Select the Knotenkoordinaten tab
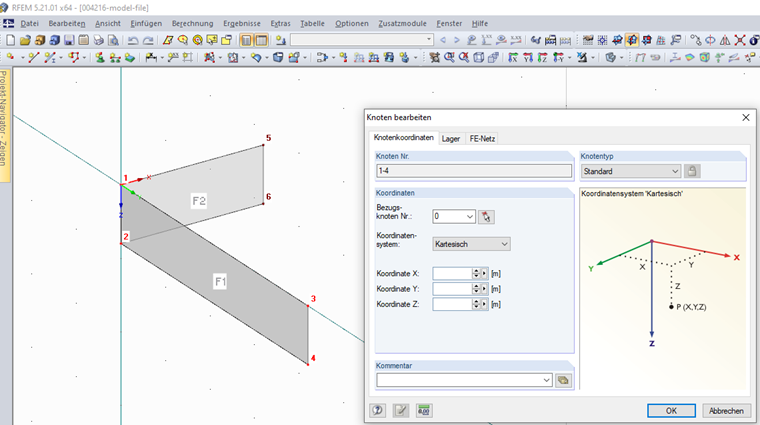Viewport: 760px width, 425px height. coord(403,138)
